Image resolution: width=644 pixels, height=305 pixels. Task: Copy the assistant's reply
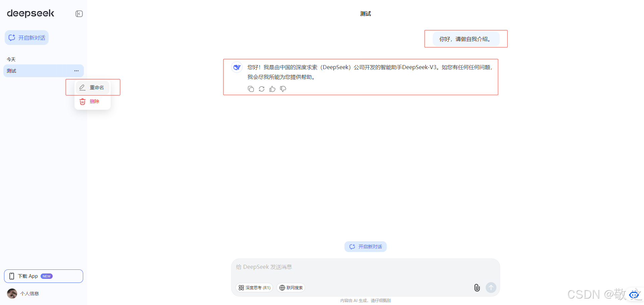tap(251, 89)
